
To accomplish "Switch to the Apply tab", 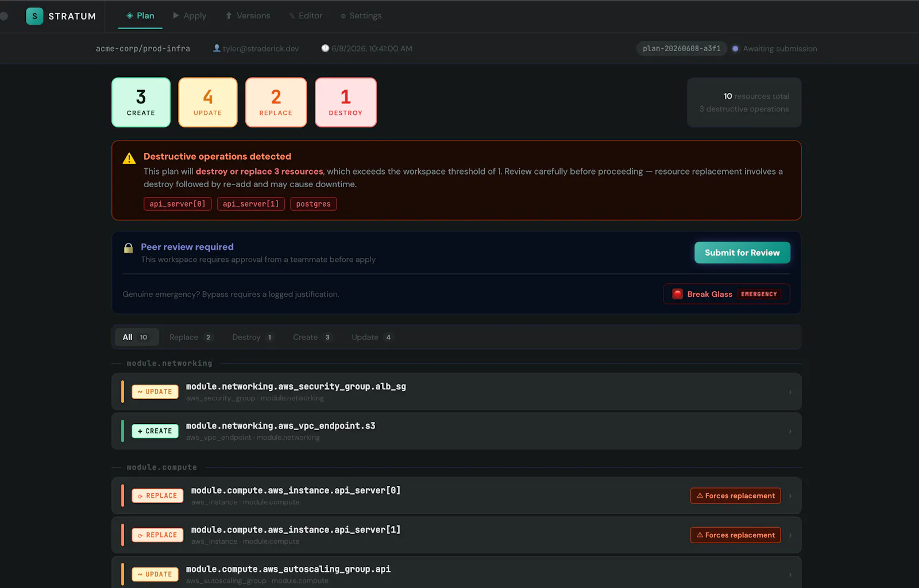I will [x=190, y=16].
